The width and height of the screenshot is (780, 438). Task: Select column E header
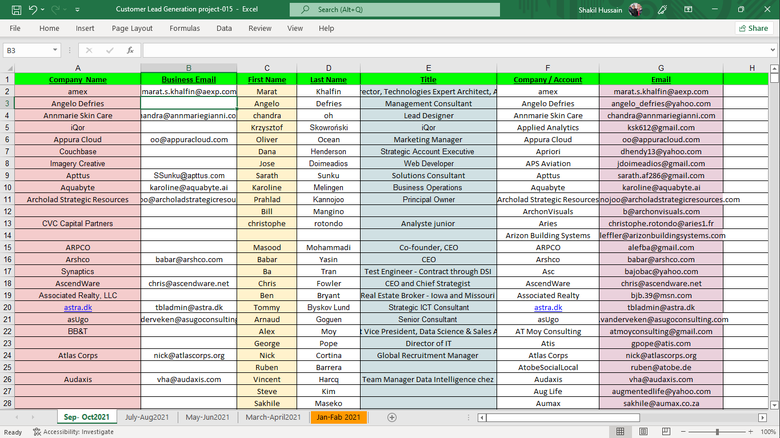tap(428, 68)
